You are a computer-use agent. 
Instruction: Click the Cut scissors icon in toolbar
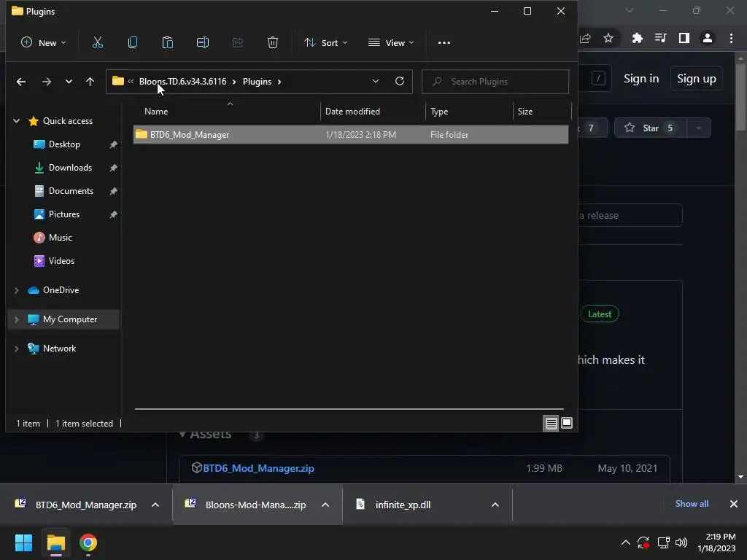[x=97, y=43]
